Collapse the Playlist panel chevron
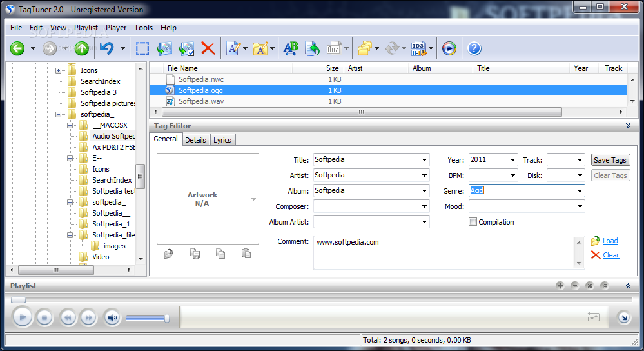This screenshot has width=644, height=351. tap(628, 286)
